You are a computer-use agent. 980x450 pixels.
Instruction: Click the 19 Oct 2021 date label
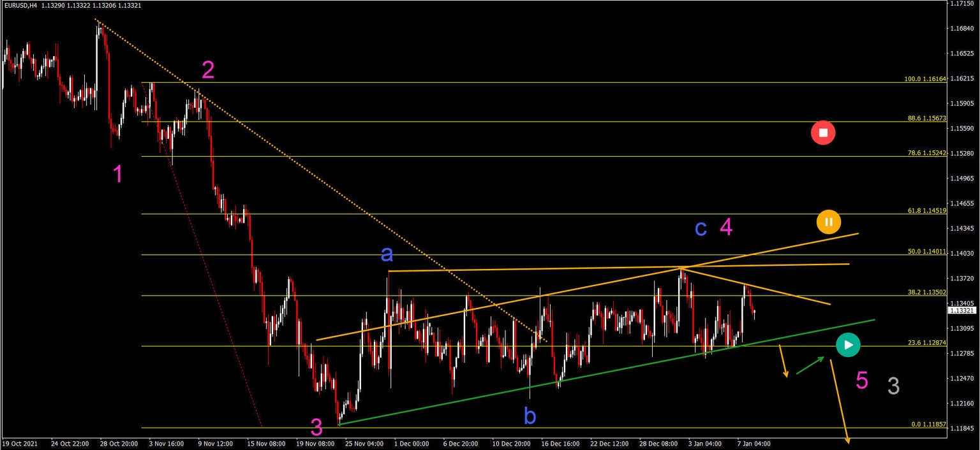[x=20, y=443]
